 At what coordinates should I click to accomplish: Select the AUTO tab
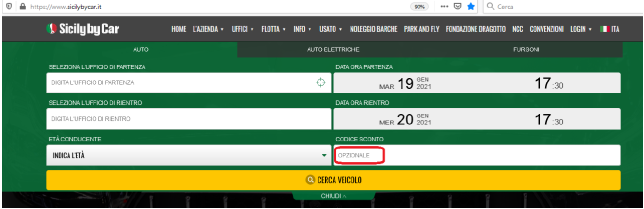coord(141,49)
